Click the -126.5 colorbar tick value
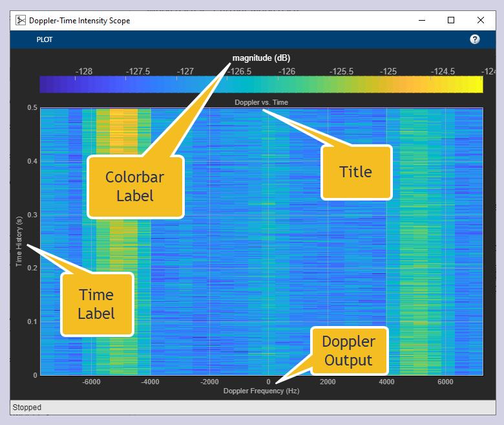The width and height of the screenshot is (504, 425). coord(240,71)
